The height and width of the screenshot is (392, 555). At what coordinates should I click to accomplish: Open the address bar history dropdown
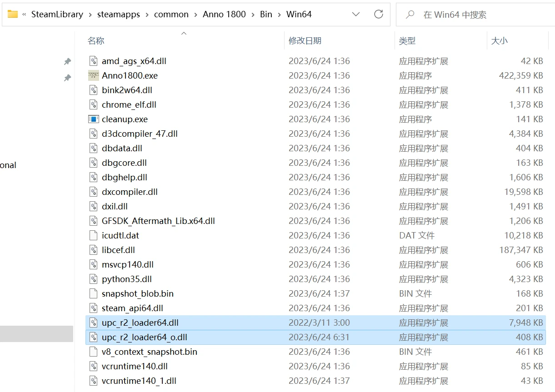pos(356,15)
